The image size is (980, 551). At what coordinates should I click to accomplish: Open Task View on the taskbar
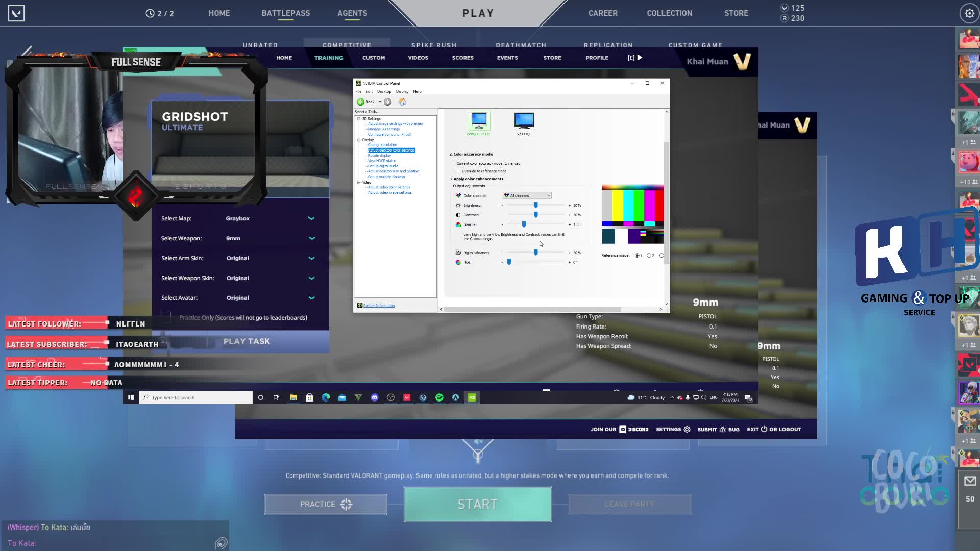(x=276, y=397)
